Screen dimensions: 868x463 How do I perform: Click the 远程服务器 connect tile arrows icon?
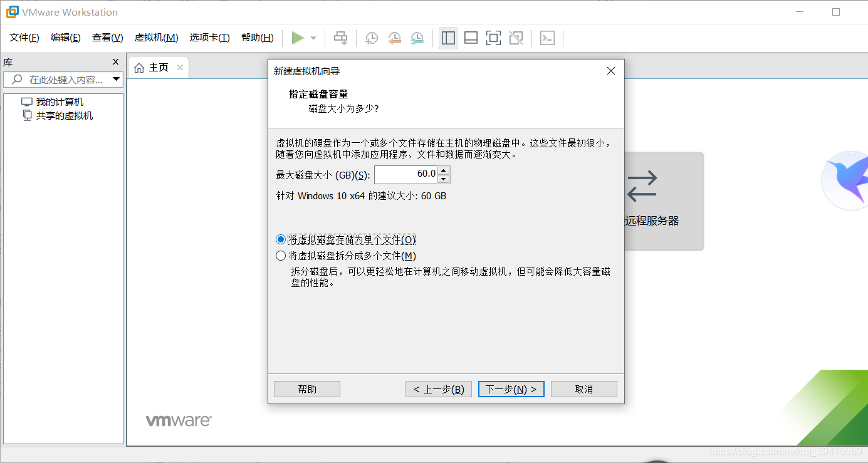tap(642, 186)
